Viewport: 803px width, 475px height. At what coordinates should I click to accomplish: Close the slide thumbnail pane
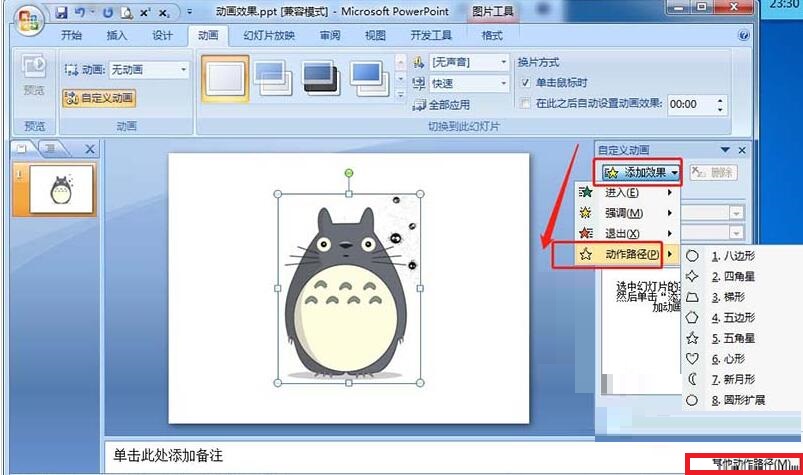coord(90,149)
